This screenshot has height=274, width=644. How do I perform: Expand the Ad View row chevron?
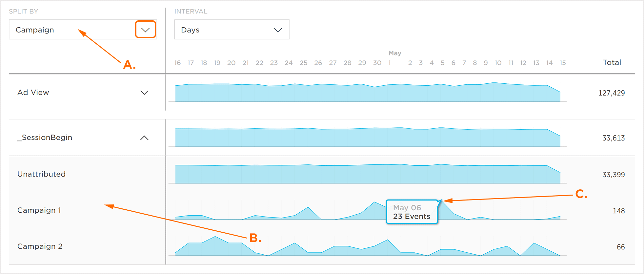pos(144,93)
